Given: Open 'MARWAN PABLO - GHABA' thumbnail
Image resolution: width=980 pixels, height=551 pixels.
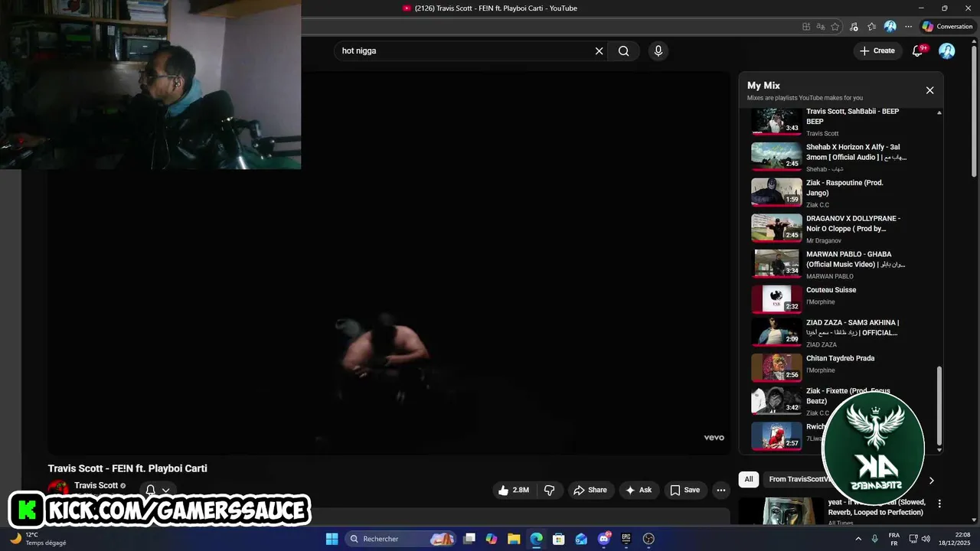Looking at the screenshot, I should tap(776, 262).
